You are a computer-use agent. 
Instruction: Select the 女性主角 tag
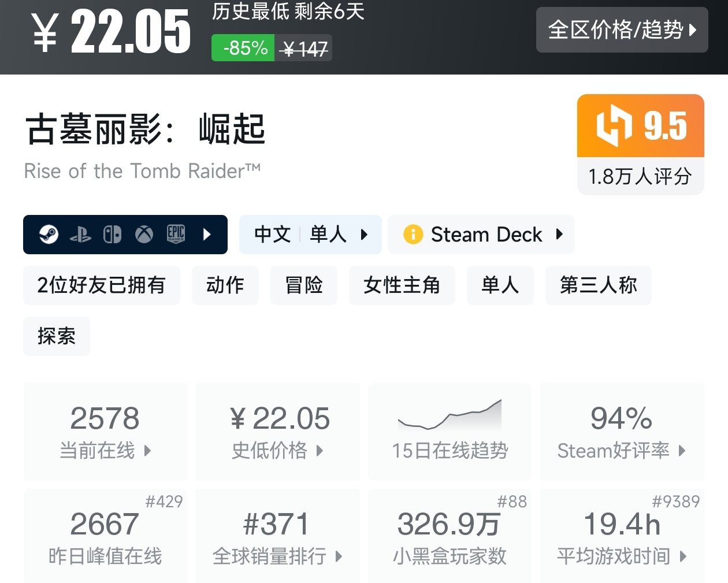pos(402,285)
